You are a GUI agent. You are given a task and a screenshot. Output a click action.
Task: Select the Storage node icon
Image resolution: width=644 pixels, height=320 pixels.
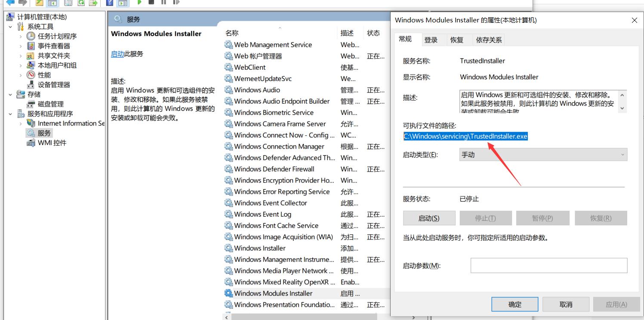tap(21, 94)
